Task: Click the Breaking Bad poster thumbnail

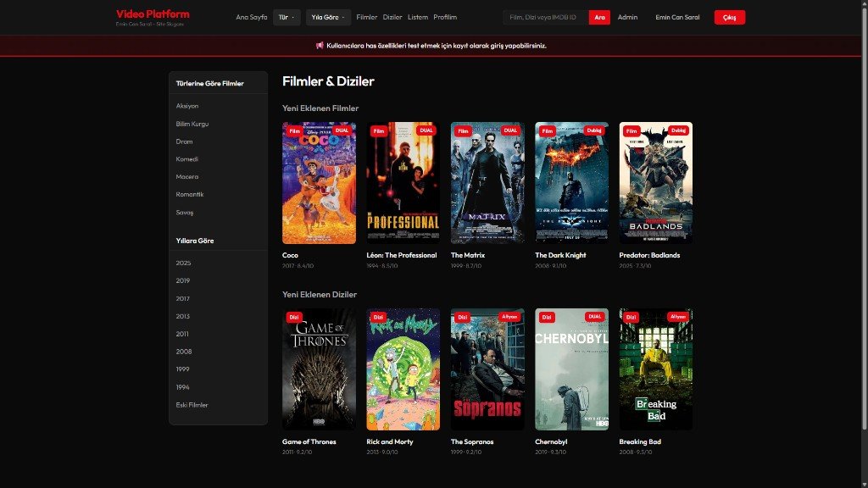Action: (655, 369)
